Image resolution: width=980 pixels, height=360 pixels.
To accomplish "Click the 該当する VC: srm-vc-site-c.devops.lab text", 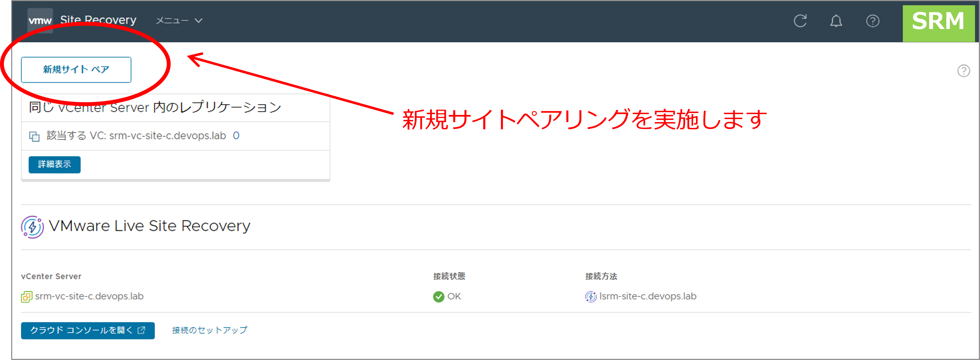I will click(x=136, y=136).
